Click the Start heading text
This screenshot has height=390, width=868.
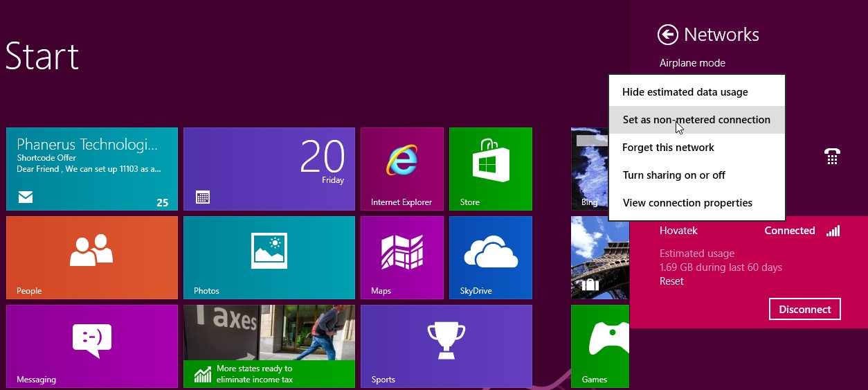(42, 55)
